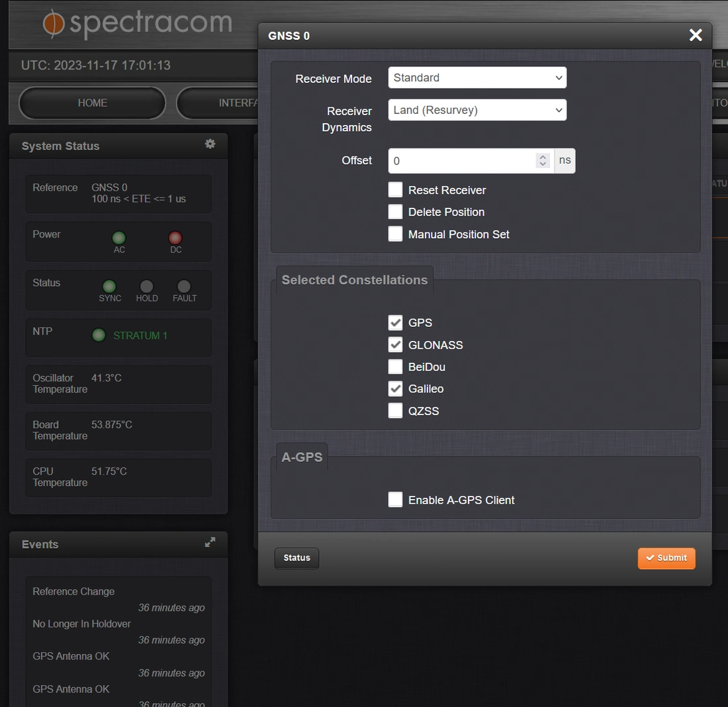Click the Reference Change event
Screen dimensions: 728x707
click(x=73, y=591)
